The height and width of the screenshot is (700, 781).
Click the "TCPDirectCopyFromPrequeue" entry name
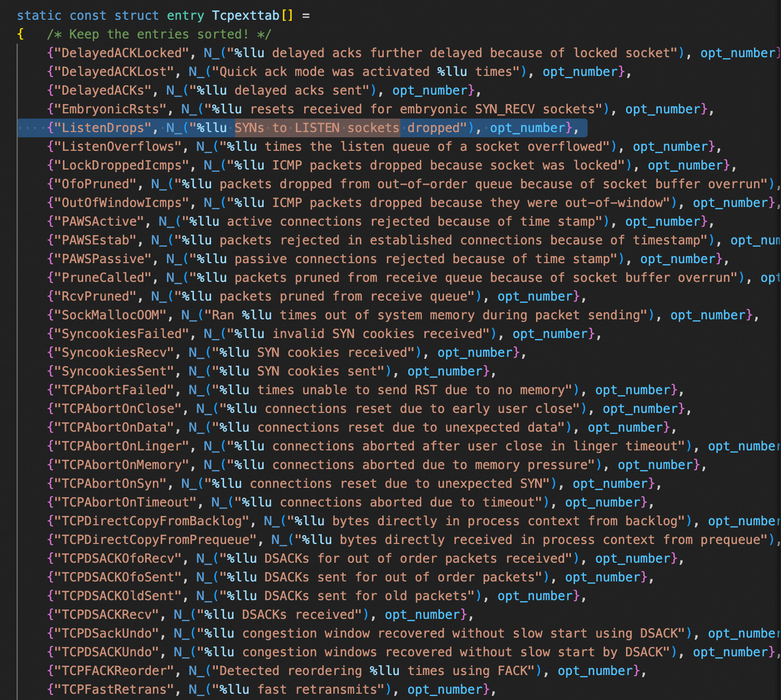point(155,540)
